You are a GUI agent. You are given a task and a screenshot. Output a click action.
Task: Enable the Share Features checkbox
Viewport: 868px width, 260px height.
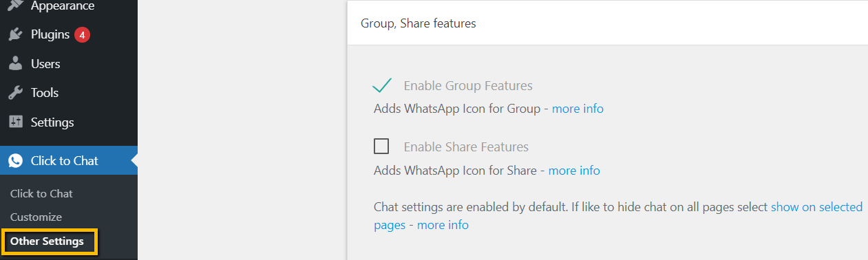coord(381,147)
